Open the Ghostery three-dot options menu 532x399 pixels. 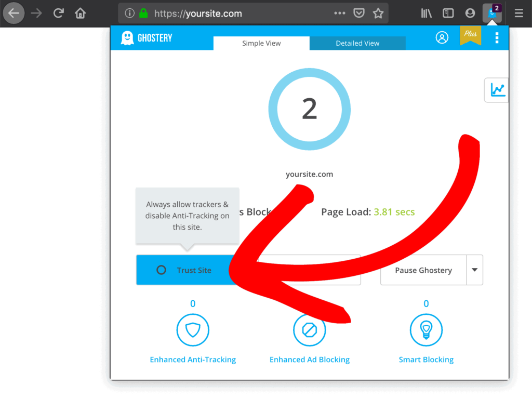coord(497,37)
